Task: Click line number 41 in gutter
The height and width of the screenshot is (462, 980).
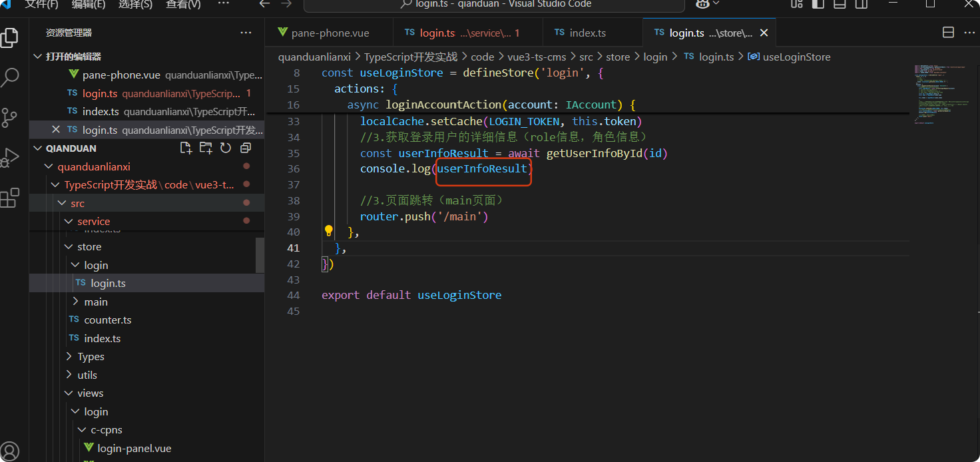Action: click(293, 248)
